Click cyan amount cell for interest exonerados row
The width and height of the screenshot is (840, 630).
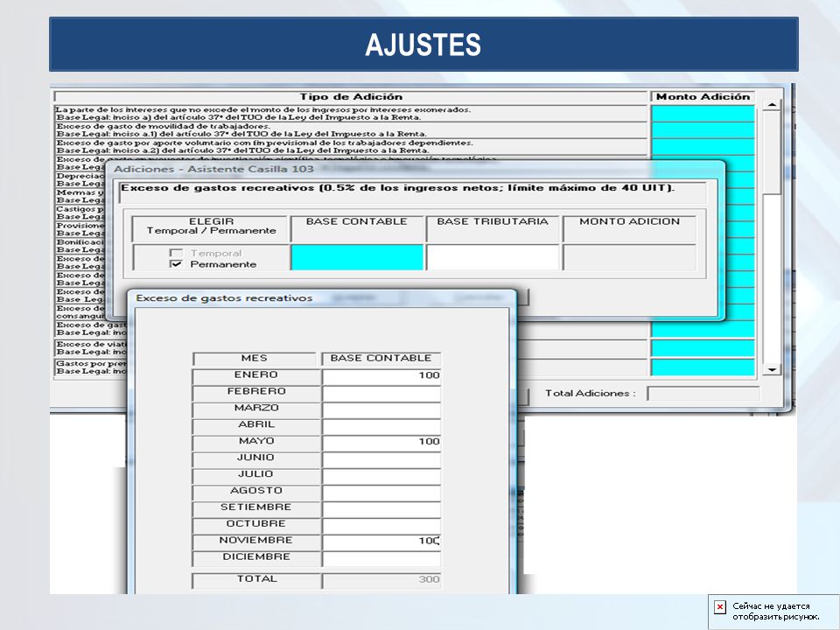click(703, 114)
